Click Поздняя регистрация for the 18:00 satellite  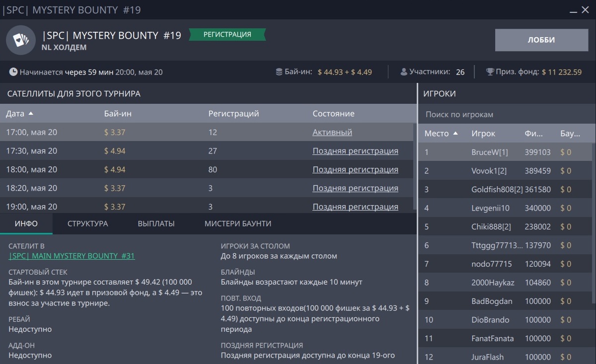point(355,169)
